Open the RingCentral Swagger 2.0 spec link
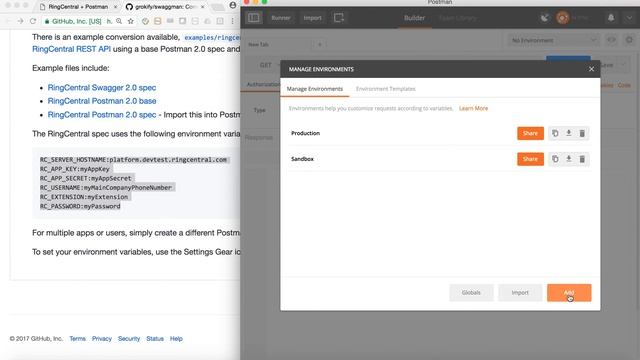The height and width of the screenshot is (360, 640). click(102, 87)
